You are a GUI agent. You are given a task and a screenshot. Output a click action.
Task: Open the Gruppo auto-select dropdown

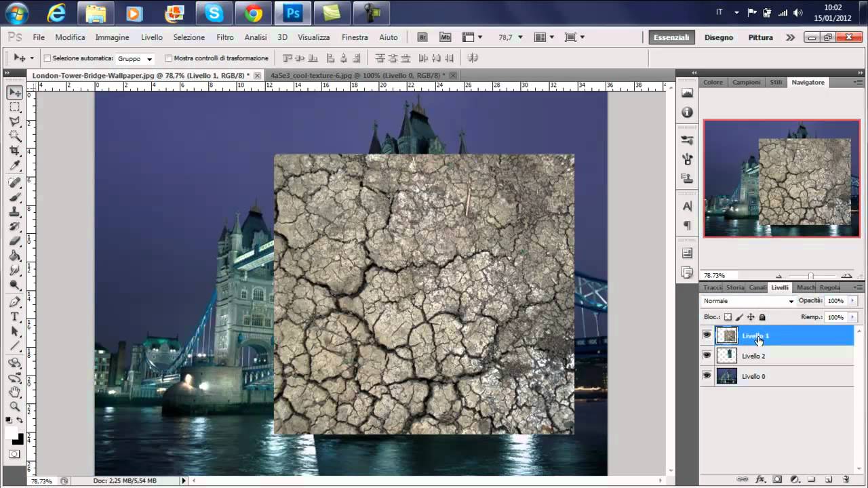pos(136,59)
